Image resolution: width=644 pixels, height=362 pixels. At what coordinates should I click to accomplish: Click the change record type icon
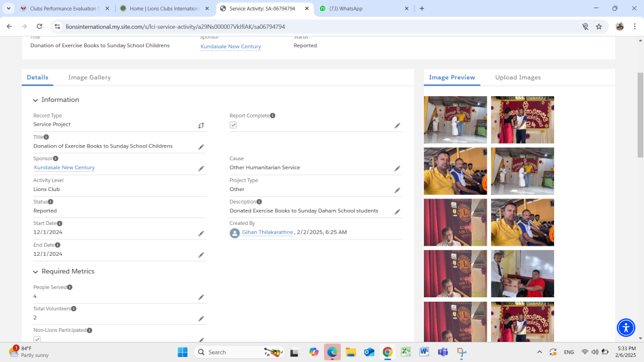(x=201, y=126)
